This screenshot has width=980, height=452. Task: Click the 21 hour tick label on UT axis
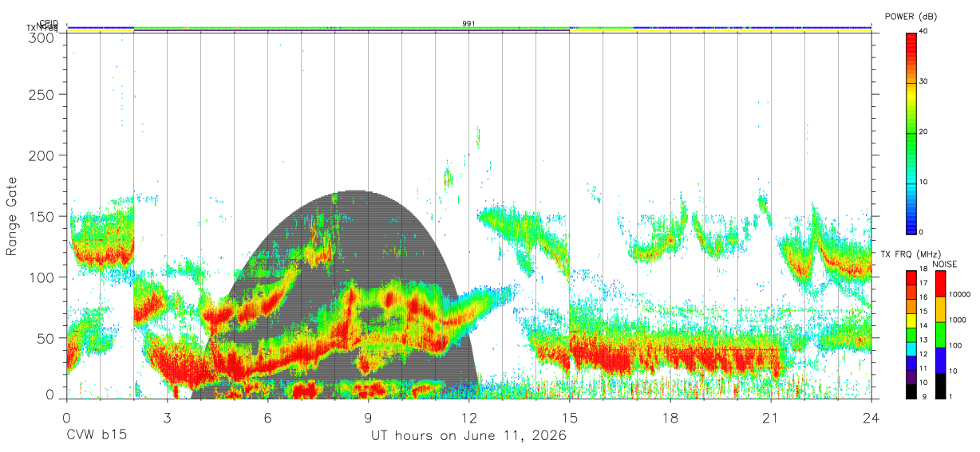click(x=771, y=419)
